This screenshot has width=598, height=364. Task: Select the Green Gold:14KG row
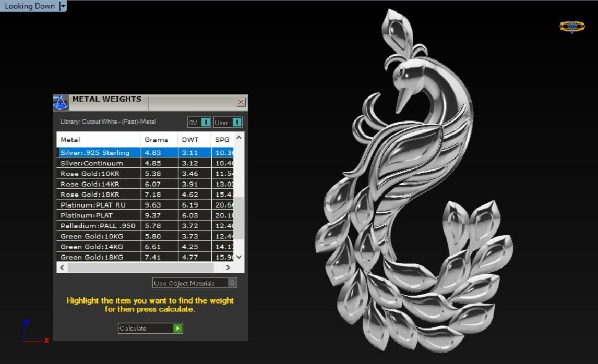(x=145, y=247)
